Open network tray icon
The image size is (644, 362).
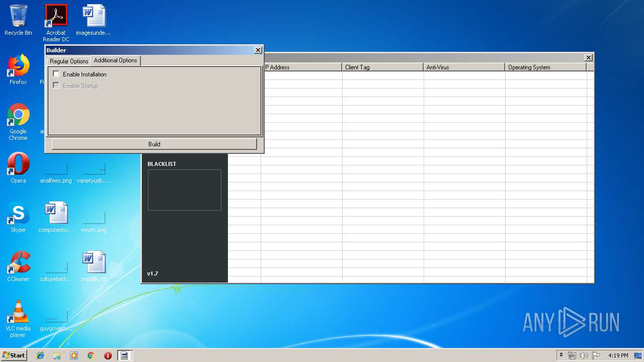572,355
